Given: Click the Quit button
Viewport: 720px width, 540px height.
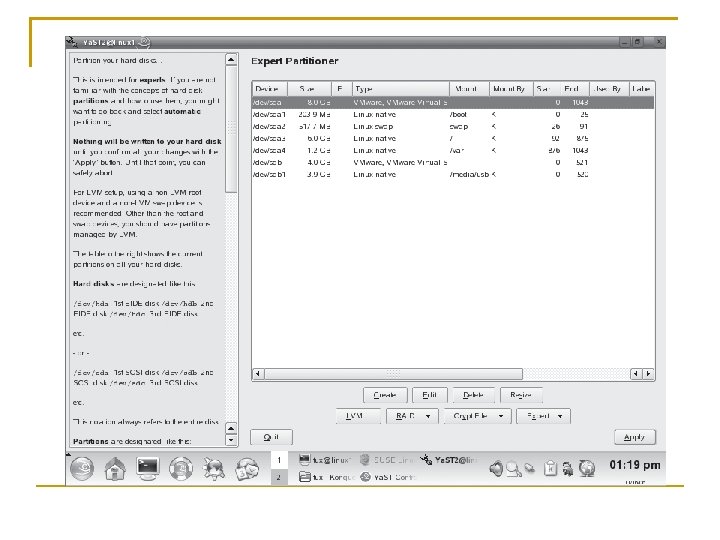Looking at the screenshot, I should pyautogui.click(x=271, y=437).
